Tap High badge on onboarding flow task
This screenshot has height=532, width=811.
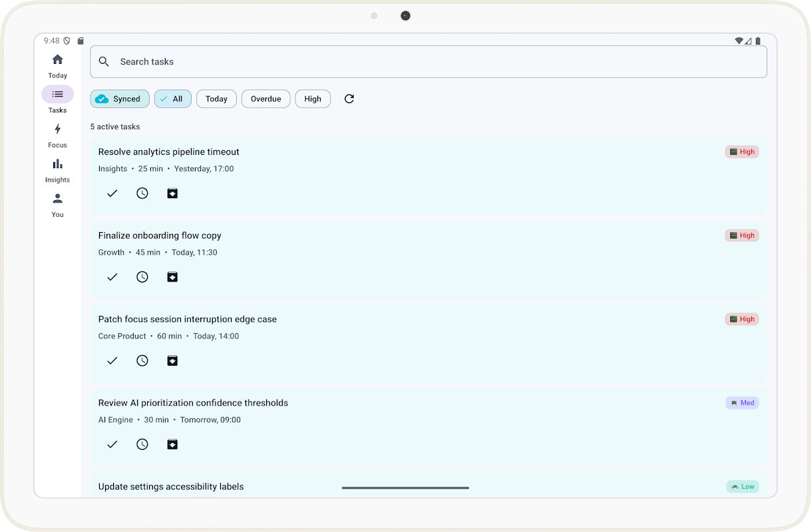742,235
